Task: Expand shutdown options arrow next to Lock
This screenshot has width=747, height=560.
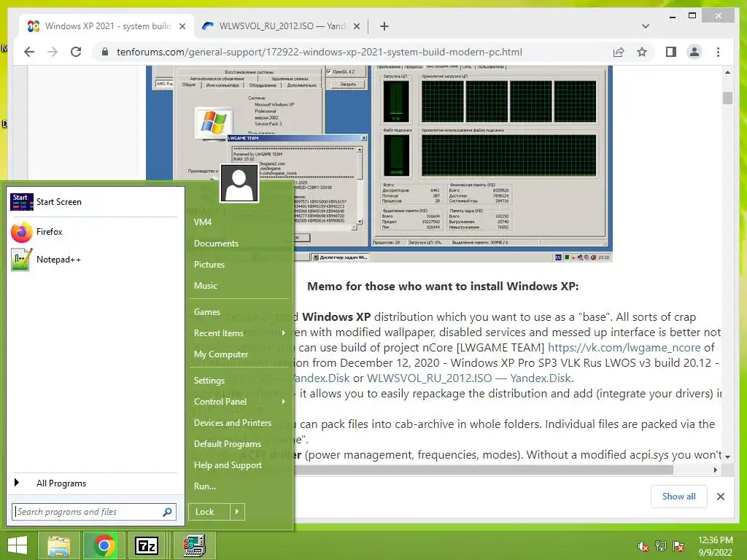Action: pyautogui.click(x=237, y=512)
